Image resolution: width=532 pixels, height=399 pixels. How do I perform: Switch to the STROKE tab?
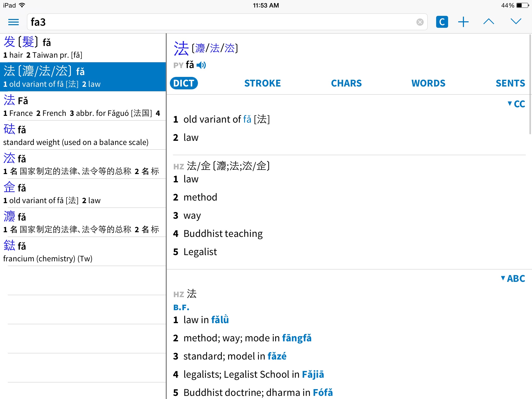262,83
